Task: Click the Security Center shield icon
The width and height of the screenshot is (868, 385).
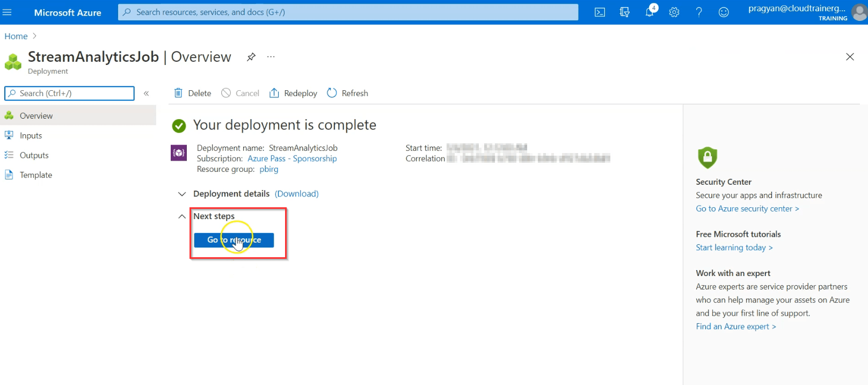Action: [707, 157]
